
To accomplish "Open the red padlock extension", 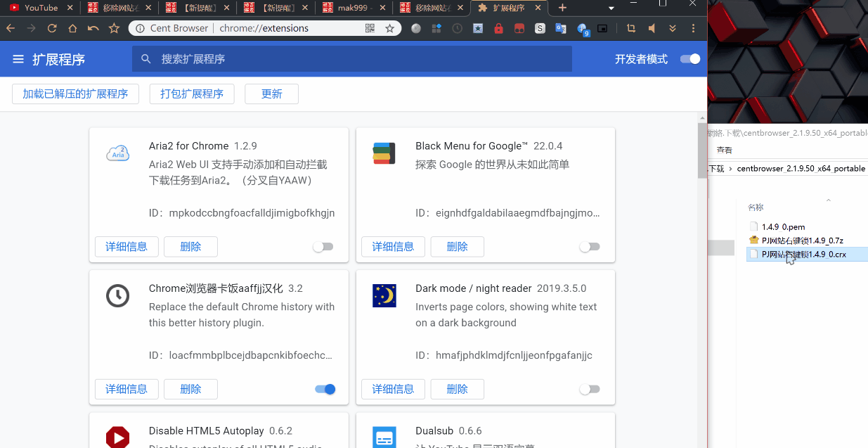I will point(498,29).
